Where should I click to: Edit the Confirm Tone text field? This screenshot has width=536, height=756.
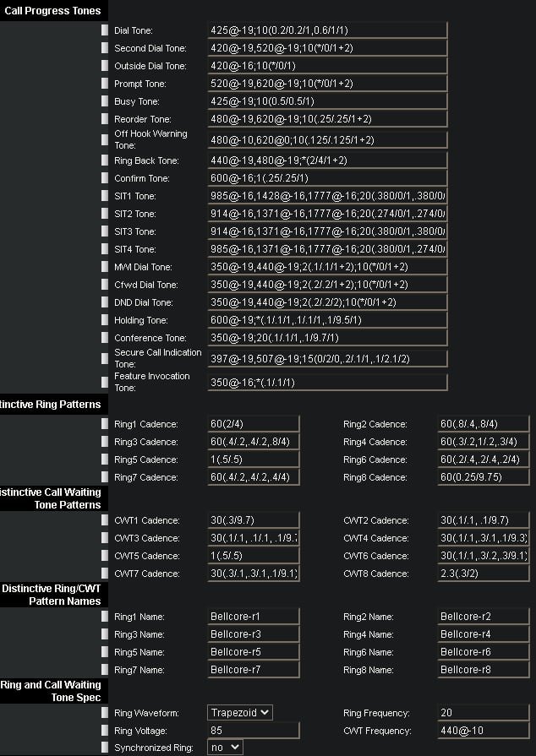click(327, 178)
